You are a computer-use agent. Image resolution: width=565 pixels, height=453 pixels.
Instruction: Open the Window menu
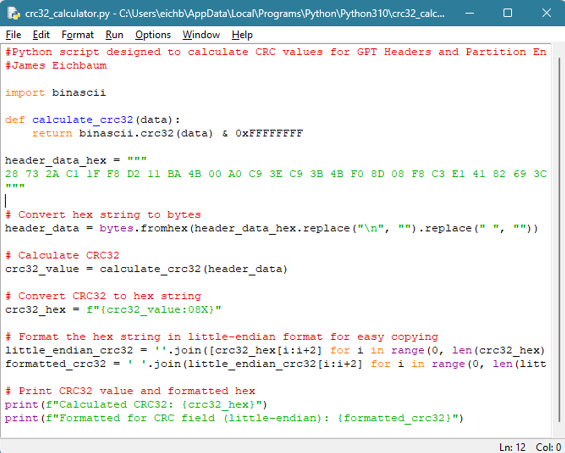[201, 35]
